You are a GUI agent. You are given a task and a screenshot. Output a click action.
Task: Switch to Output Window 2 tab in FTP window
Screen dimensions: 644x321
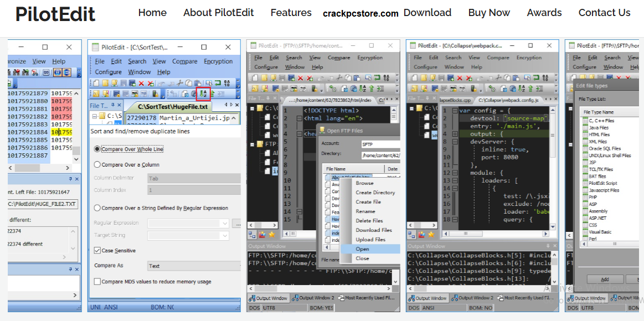[313, 298]
